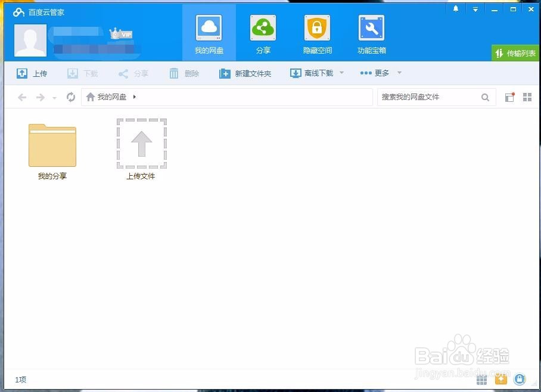
Task: Click the 离线下载 offline download button
Action: (x=312, y=73)
